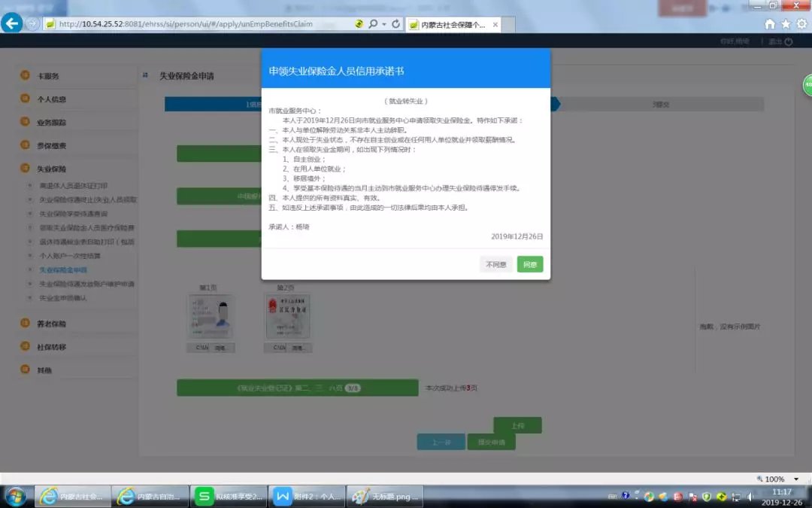Click the orange icon beside 个人信息
The width and height of the screenshot is (812, 508).
[25, 99]
